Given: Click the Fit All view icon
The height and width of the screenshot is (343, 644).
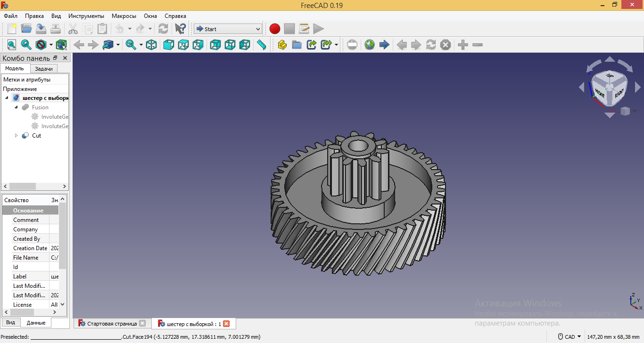Looking at the screenshot, I should [11, 45].
